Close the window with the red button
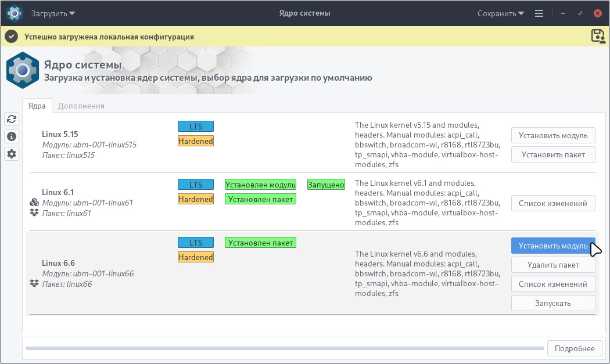Image resolution: width=610 pixels, height=364 pixels. pos(598,13)
